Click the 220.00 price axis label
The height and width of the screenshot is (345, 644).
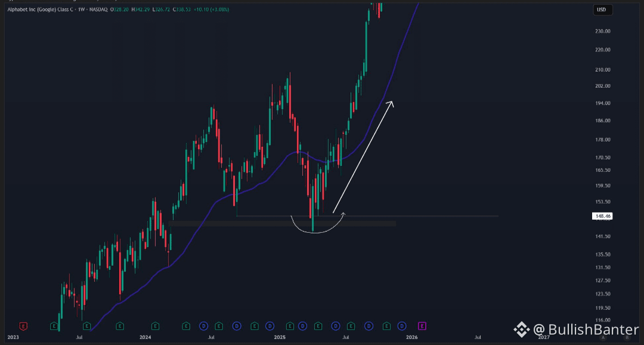coord(602,50)
